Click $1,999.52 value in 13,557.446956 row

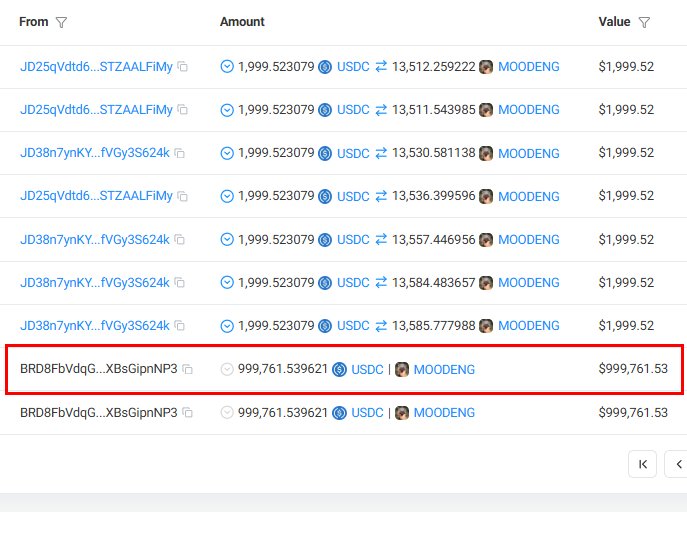coord(626,239)
